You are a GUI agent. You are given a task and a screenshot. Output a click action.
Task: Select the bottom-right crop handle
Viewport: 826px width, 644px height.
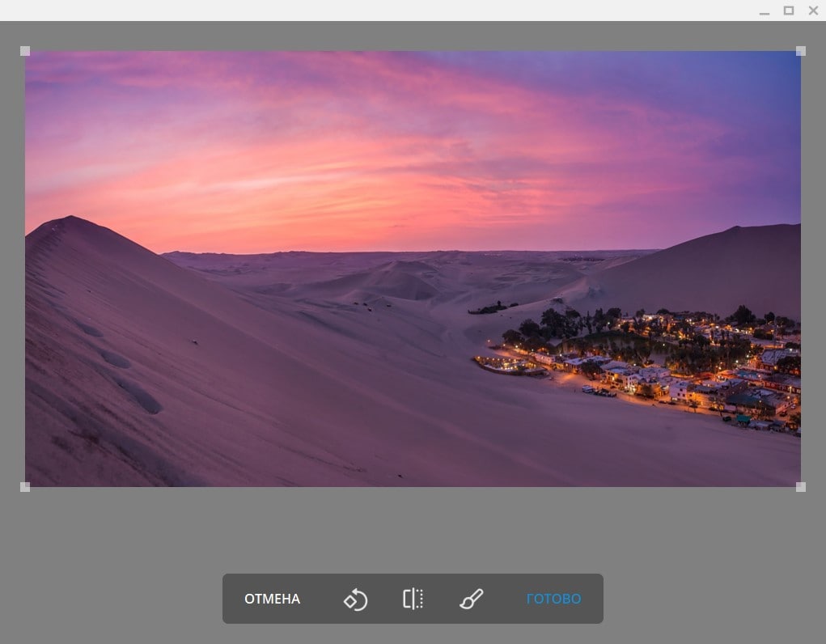point(801,487)
